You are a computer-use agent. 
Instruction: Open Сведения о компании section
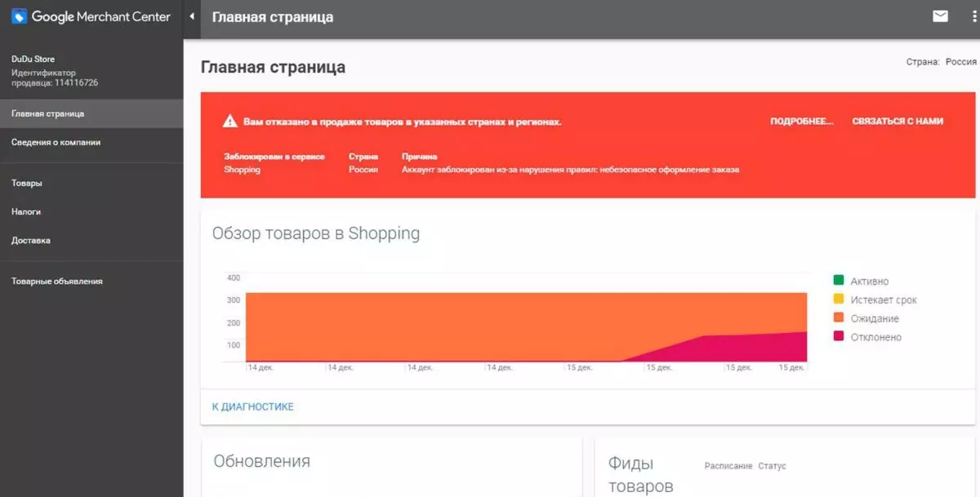pyautogui.click(x=91, y=142)
